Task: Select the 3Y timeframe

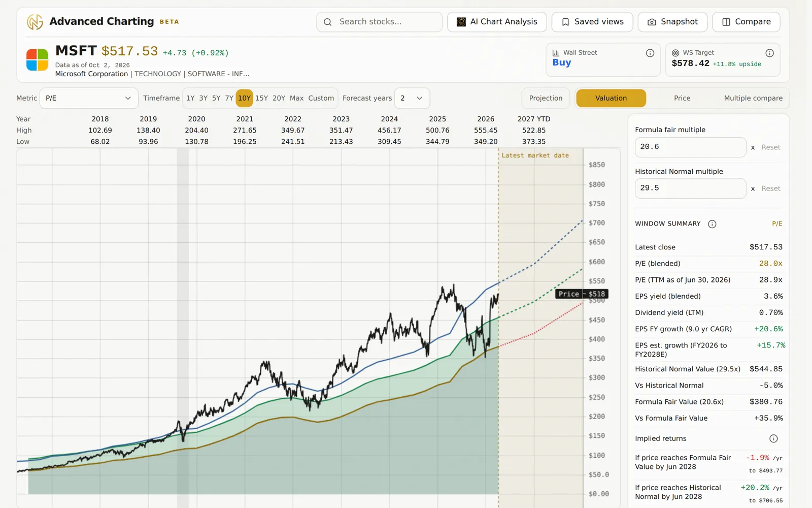Action: (x=203, y=98)
